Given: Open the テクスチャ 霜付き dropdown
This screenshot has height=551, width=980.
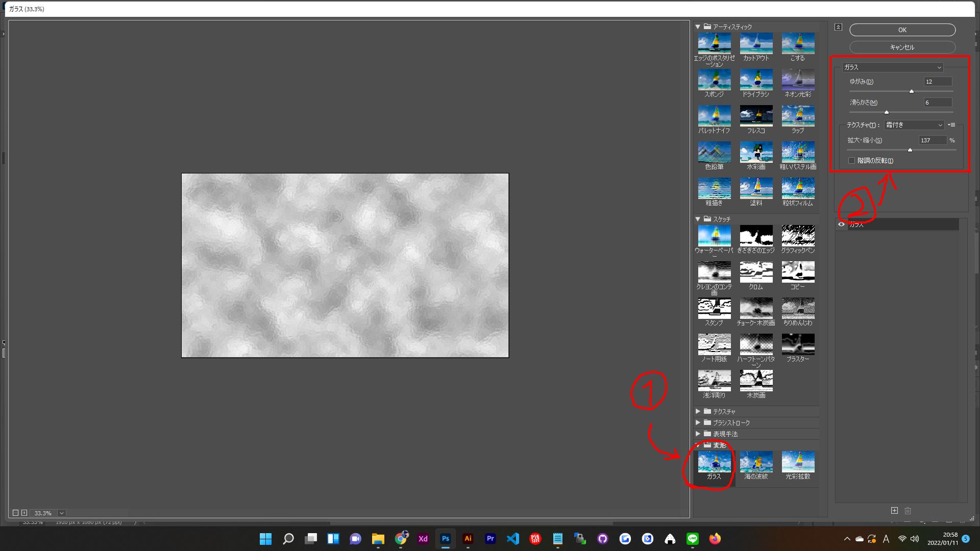Looking at the screenshot, I should pos(914,125).
